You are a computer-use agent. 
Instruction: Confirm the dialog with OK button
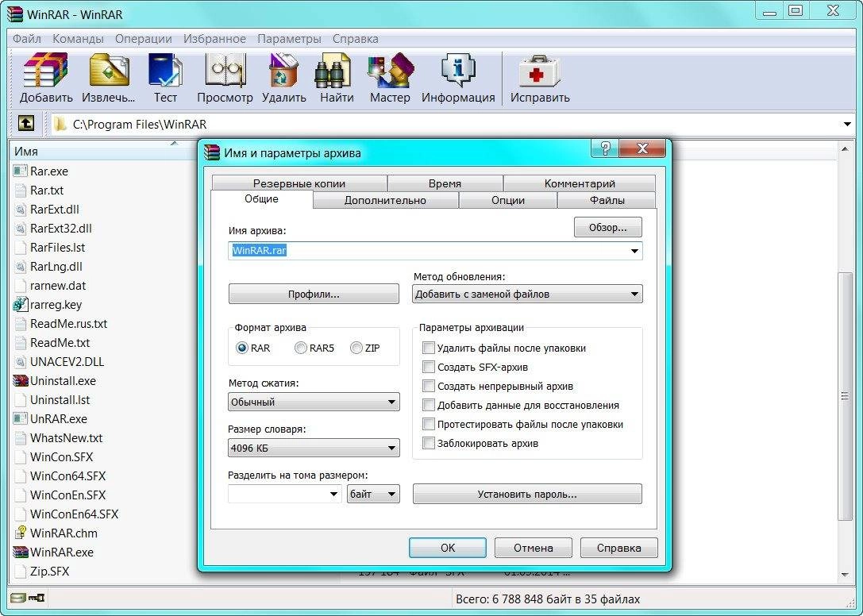click(x=448, y=548)
